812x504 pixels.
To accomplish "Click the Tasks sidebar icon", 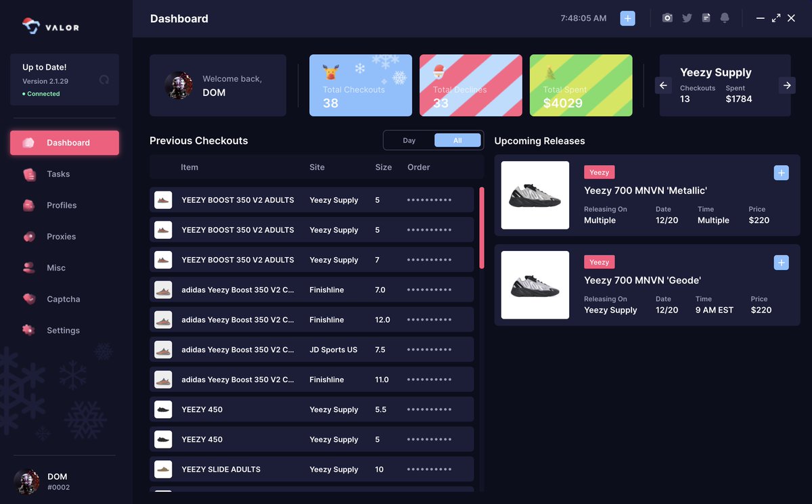I will [x=29, y=175].
